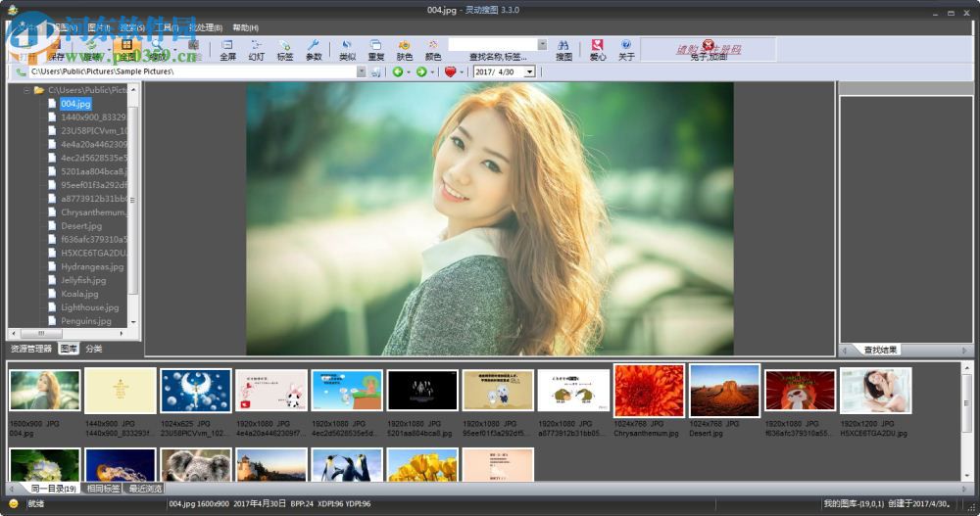Image resolution: width=980 pixels, height=516 pixels.
Task: Click the 全屏 fullscreen toolbar icon
Action: point(227,49)
